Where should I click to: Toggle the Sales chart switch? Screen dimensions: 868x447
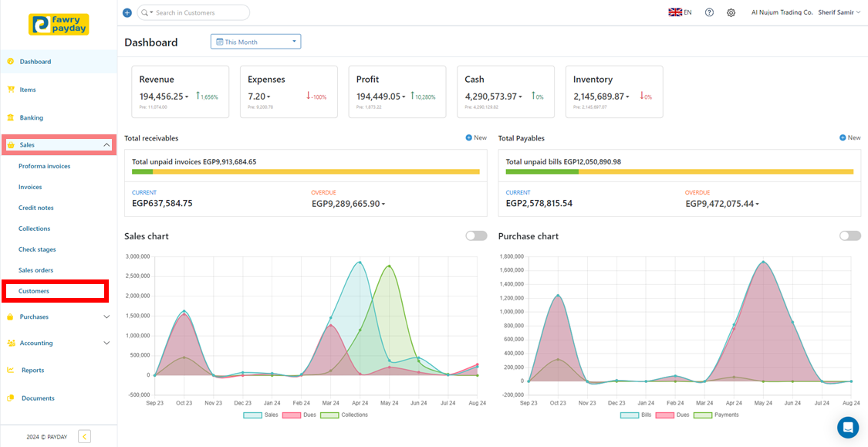tap(476, 236)
